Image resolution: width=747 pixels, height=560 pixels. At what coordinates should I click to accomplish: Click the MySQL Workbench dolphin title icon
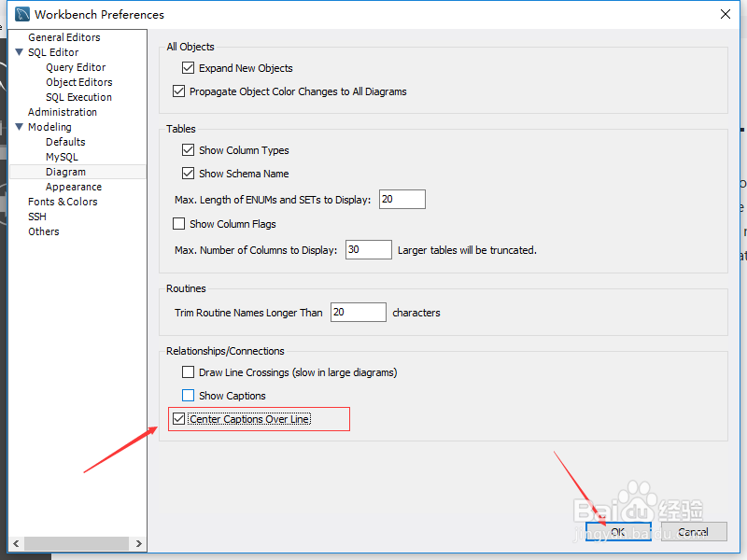tap(21, 14)
